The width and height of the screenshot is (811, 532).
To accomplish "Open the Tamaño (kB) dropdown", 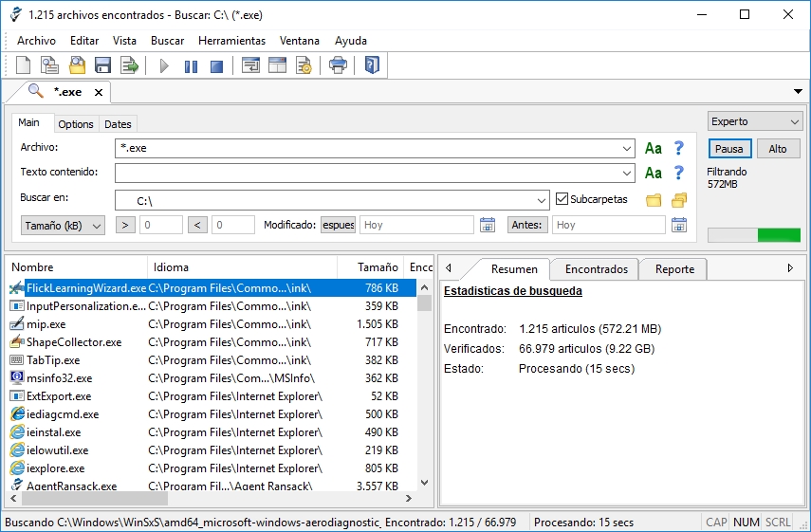I will click(64, 226).
